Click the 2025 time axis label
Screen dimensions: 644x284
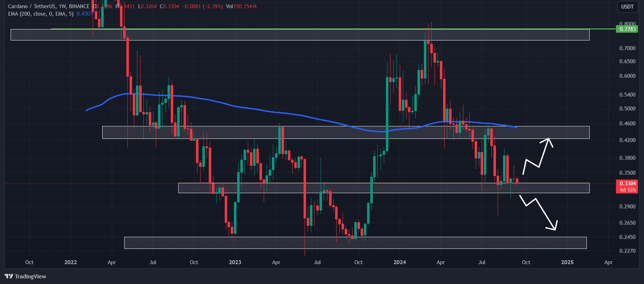(567, 262)
